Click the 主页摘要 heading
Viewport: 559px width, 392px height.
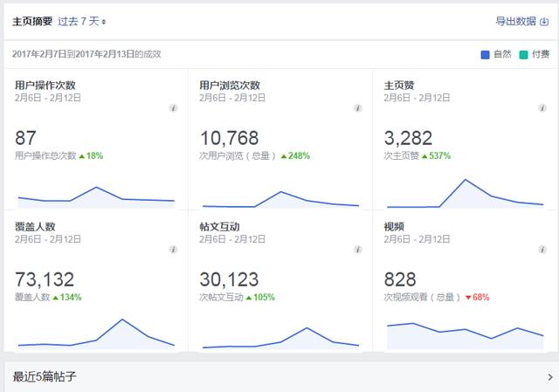coord(32,21)
